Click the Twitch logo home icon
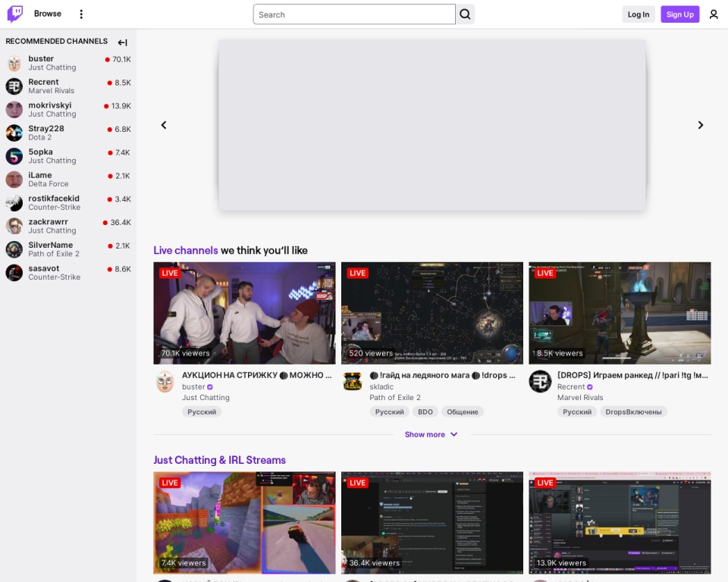This screenshot has height=582, width=728. click(x=15, y=14)
